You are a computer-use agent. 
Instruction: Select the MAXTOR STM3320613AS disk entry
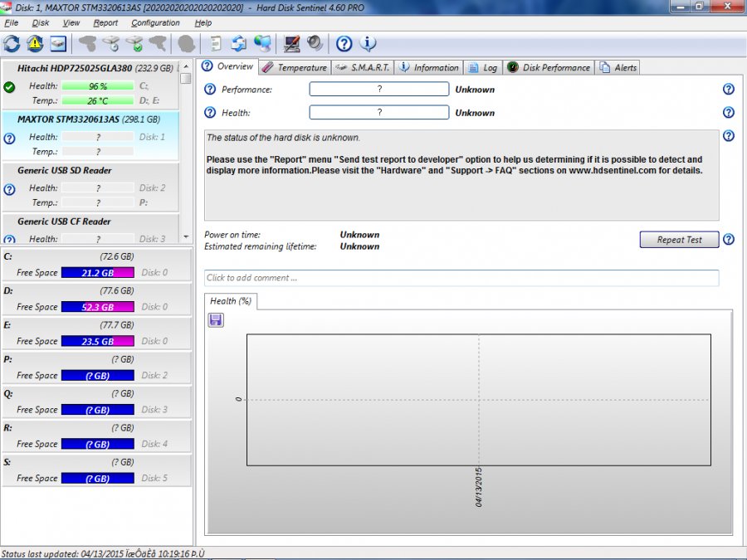pos(90,135)
